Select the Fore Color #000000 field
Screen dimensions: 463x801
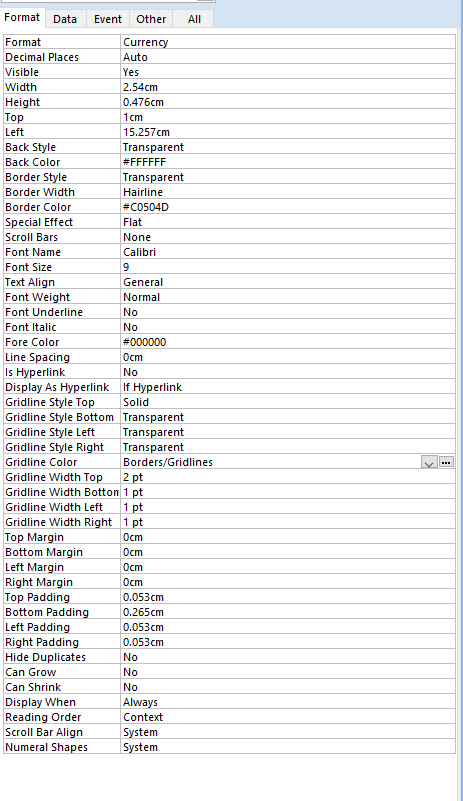(288, 342)
